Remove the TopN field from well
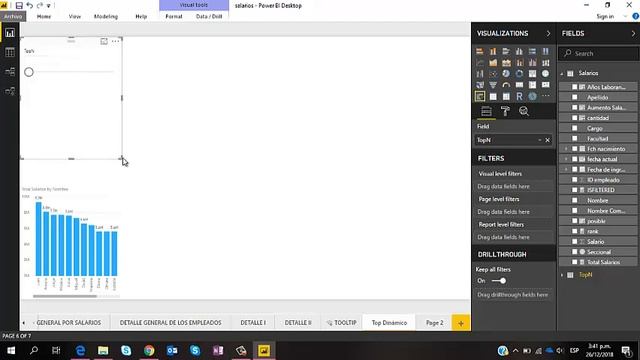Image resolution: width=640 pixels, height=360 pixels. pyautogui.click(x=547, y=140)
